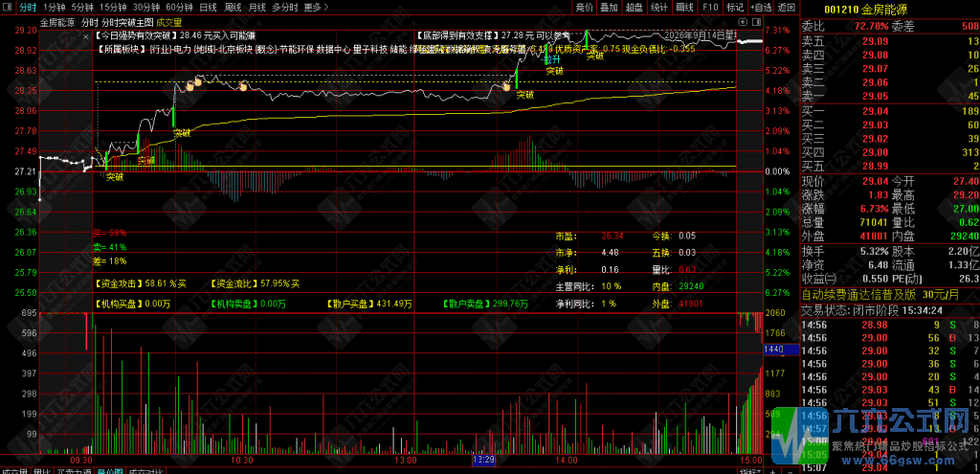Open 多分时 multi-day view
Viewport: 980px width, 474px height.
coord(285,8)
